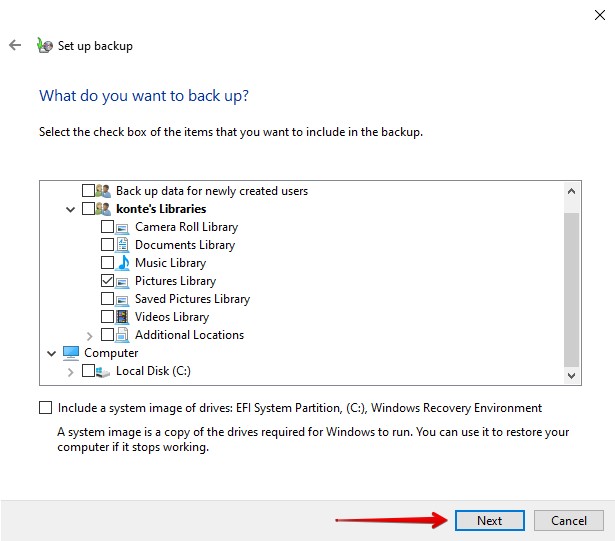Screen dimensions: 615x541
Task: Select Back up data for newly created users
Action: click(211, 191)
